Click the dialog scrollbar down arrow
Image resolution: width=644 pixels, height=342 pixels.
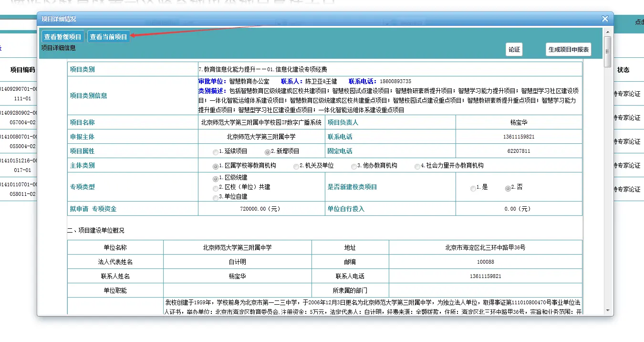608,310
